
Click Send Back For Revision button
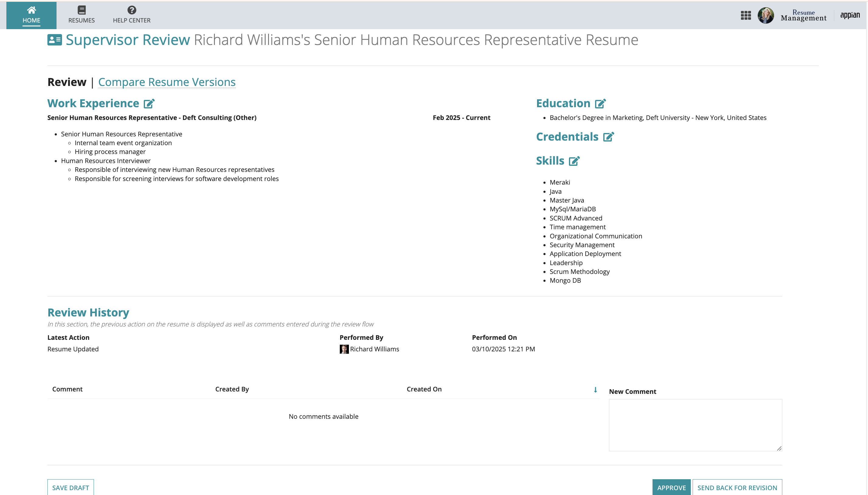(737, 487)
